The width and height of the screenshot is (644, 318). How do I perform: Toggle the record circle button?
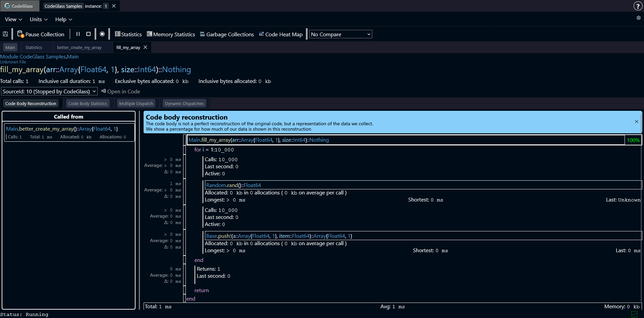point(102,34)
